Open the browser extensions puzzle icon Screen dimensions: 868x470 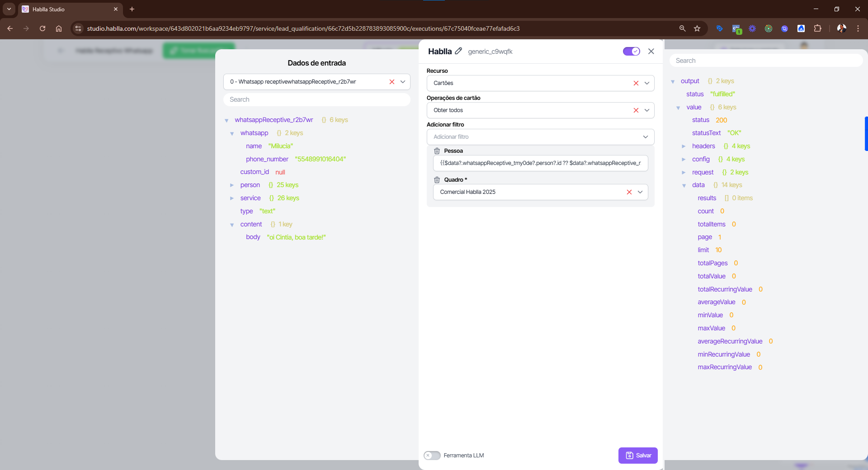[x=817, y=28]
